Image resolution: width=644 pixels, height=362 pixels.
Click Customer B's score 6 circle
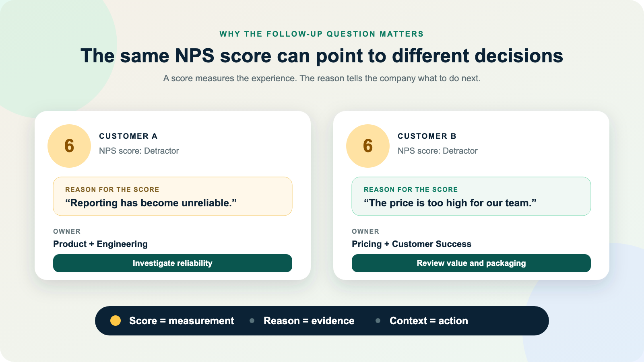point(368,146)
